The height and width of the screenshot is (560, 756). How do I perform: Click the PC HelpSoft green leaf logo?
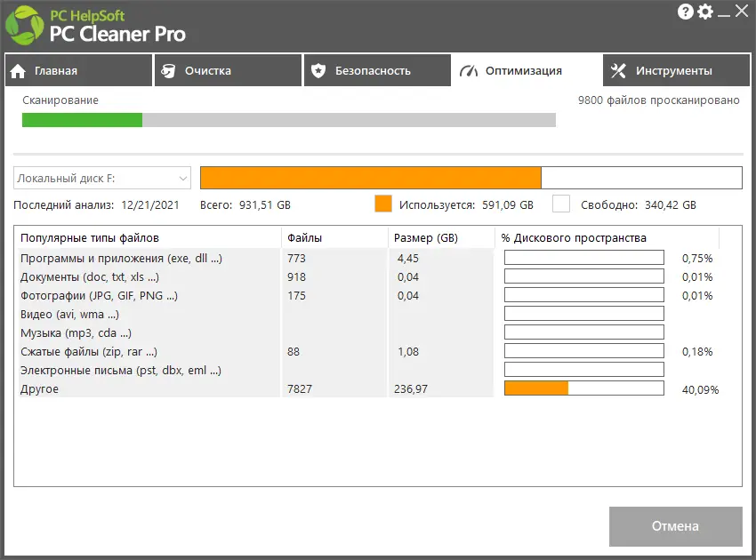24,26
